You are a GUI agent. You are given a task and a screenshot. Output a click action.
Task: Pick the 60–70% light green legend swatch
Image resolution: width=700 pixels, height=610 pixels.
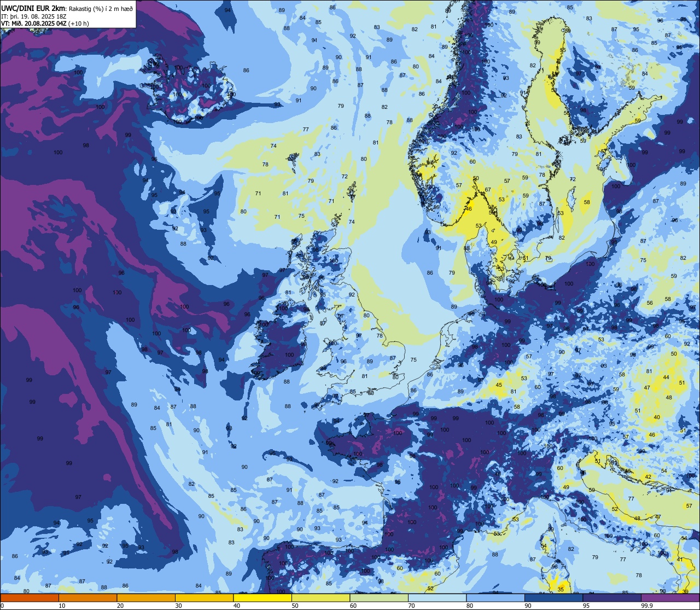pos(379,597)
